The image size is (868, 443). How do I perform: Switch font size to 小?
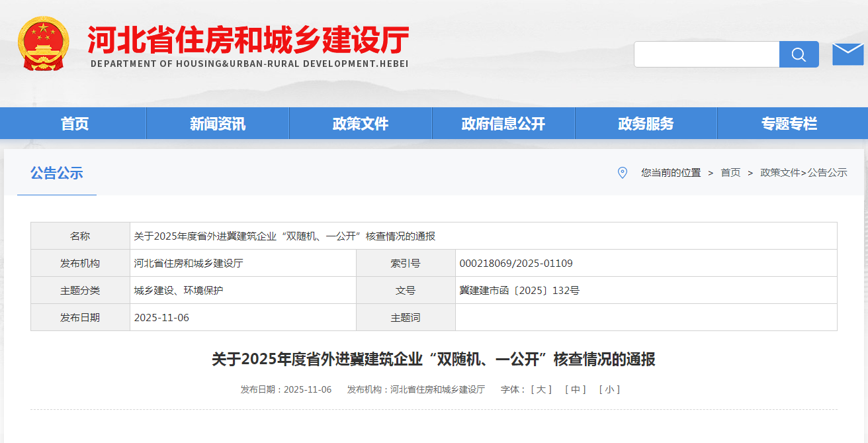pos(609,389)
